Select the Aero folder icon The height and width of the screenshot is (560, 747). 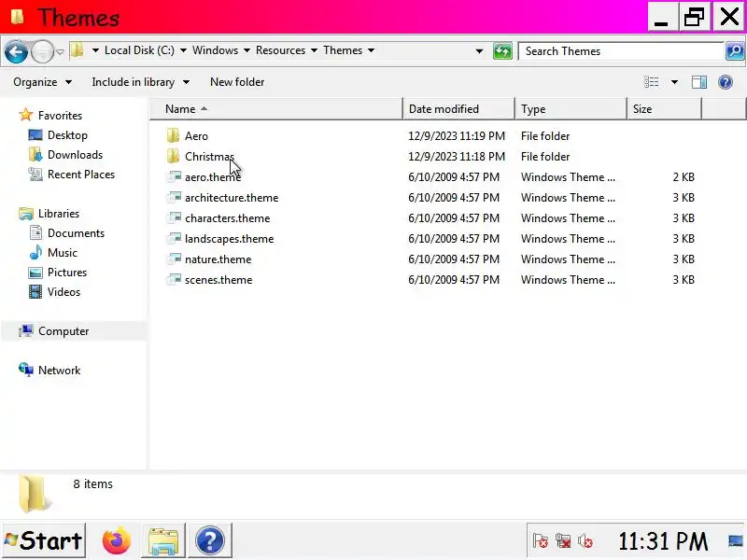click(x=173, y=135)
